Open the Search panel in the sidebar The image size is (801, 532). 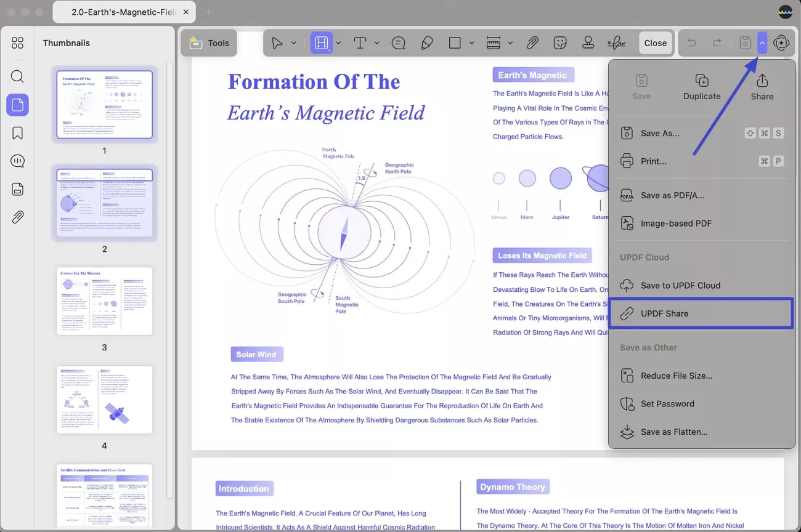17,76
